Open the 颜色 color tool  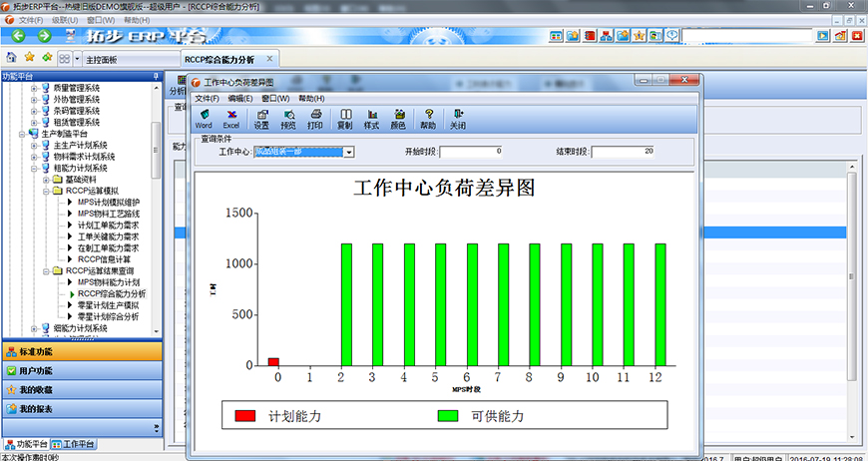point(398,119)
